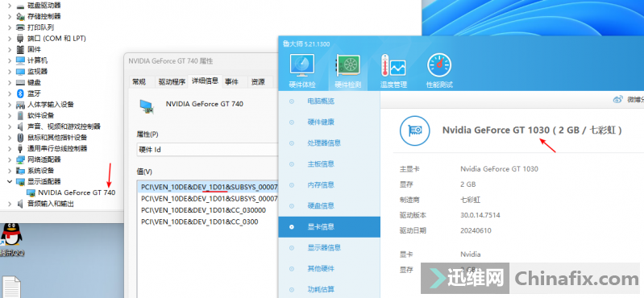Click the 端口 (COM 和 LPT) port icon
The height and width of the screenshot is (298, 644).
coord(20,38)
